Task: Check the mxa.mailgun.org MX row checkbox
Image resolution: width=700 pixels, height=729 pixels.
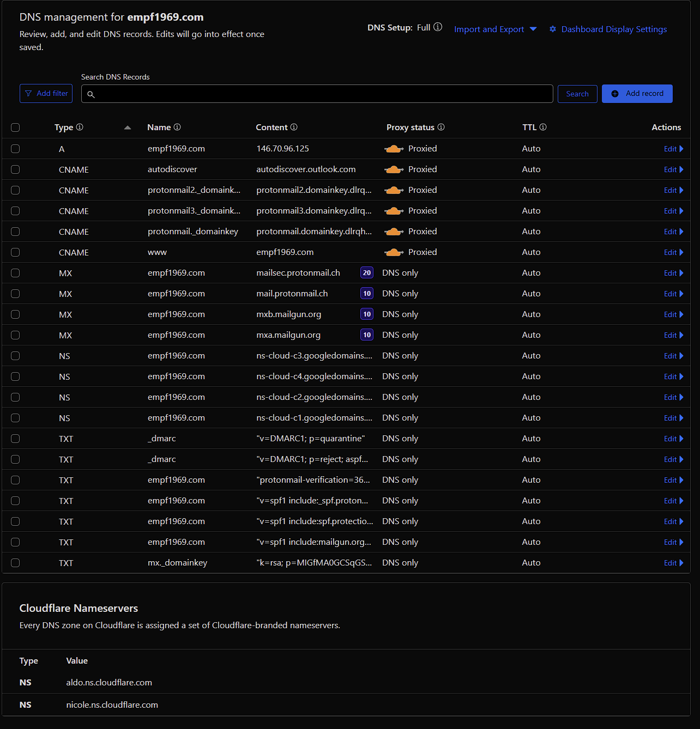Action: [x=15, y=335]
